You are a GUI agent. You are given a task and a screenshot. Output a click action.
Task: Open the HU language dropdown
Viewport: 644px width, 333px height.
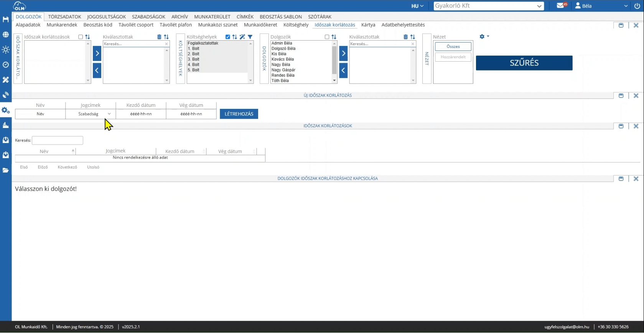point(417,6)
